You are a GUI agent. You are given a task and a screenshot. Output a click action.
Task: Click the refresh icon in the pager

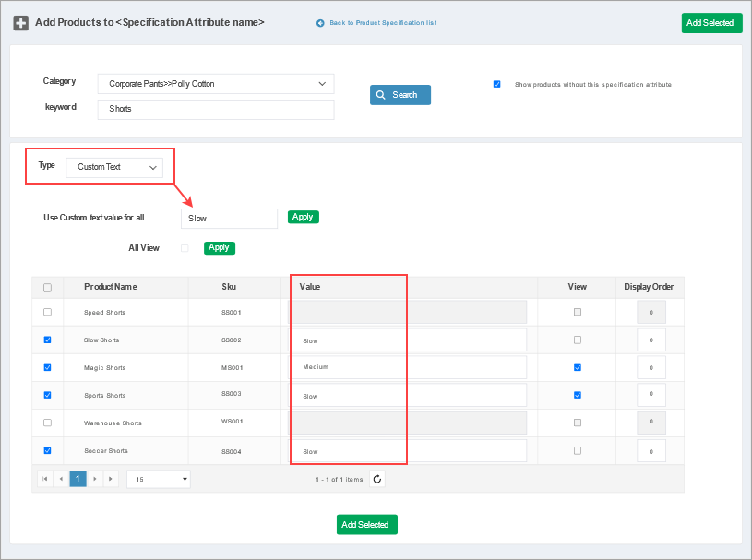click(376, 479)
